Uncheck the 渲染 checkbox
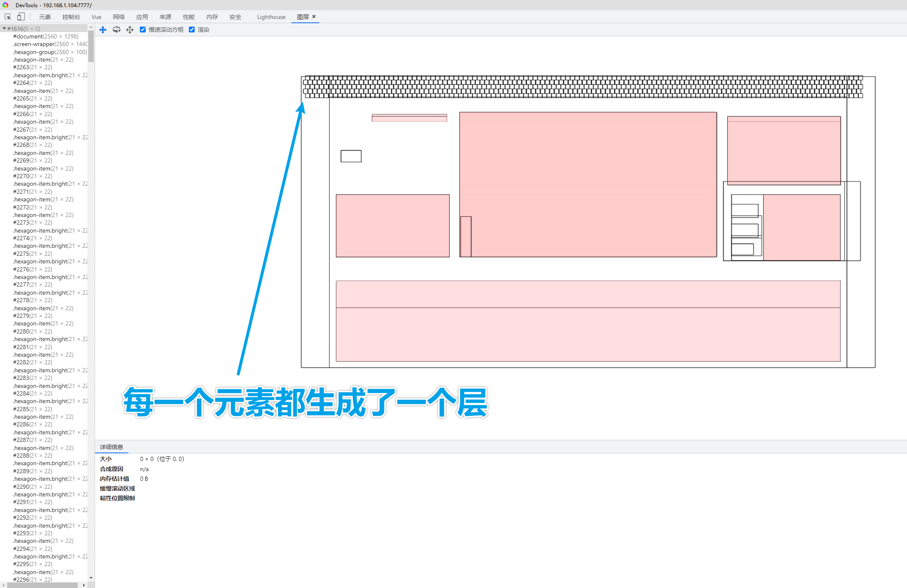The width and height of the screenshot is (907, 588). (x=192, y=30)
